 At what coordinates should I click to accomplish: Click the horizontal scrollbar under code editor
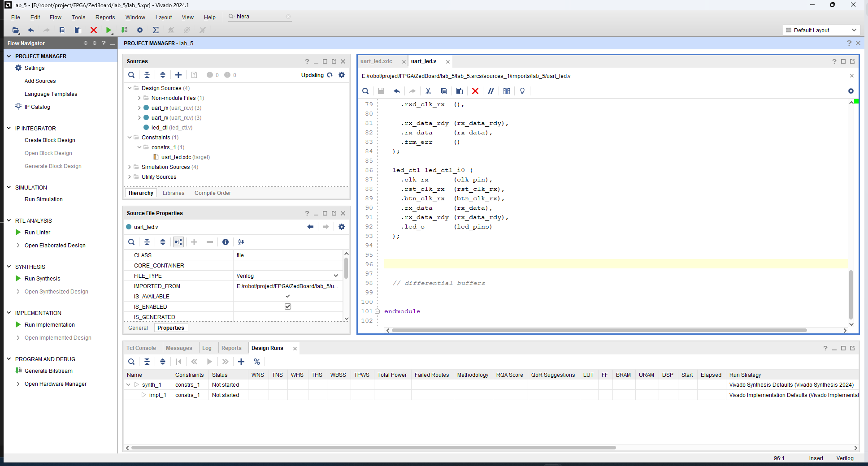(x=599, y=330)
